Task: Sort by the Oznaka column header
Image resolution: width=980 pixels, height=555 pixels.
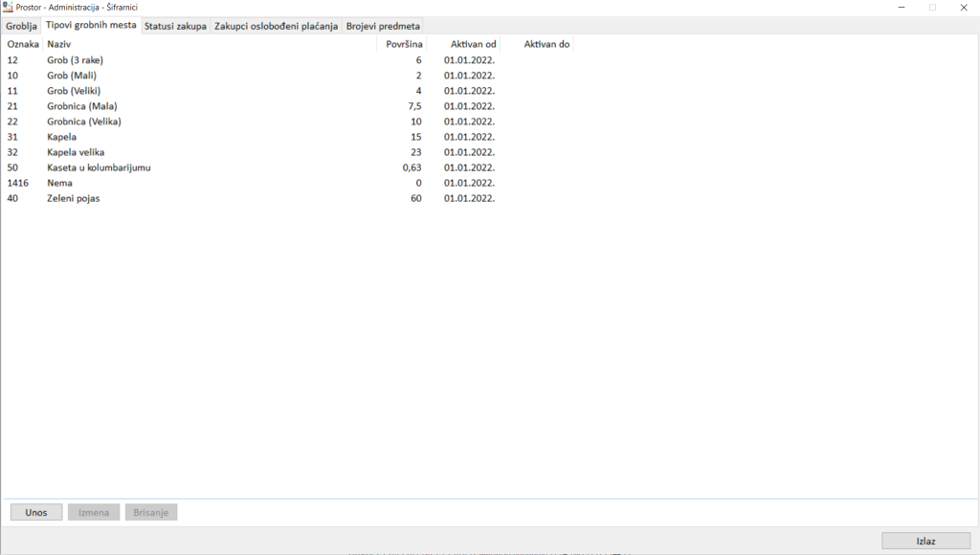Action: [x=23, y=44]
